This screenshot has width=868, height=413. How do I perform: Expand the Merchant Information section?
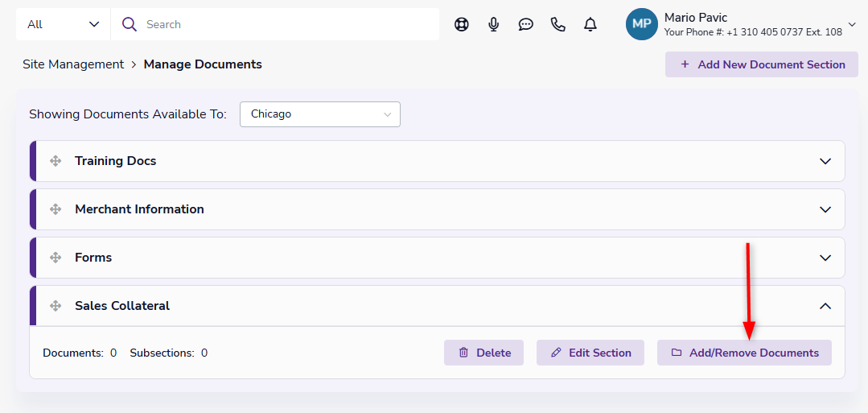pos(825,209)
